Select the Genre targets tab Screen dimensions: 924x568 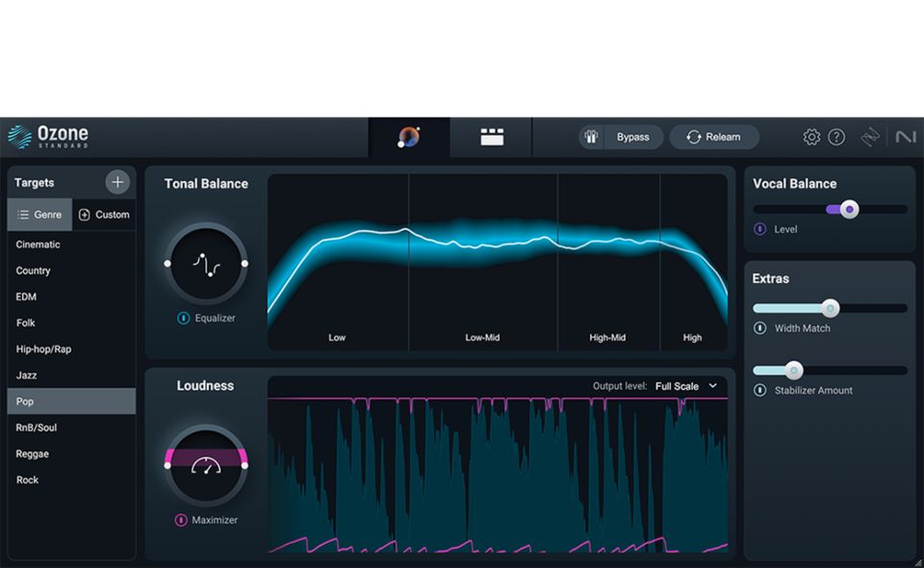click(39, 215)
